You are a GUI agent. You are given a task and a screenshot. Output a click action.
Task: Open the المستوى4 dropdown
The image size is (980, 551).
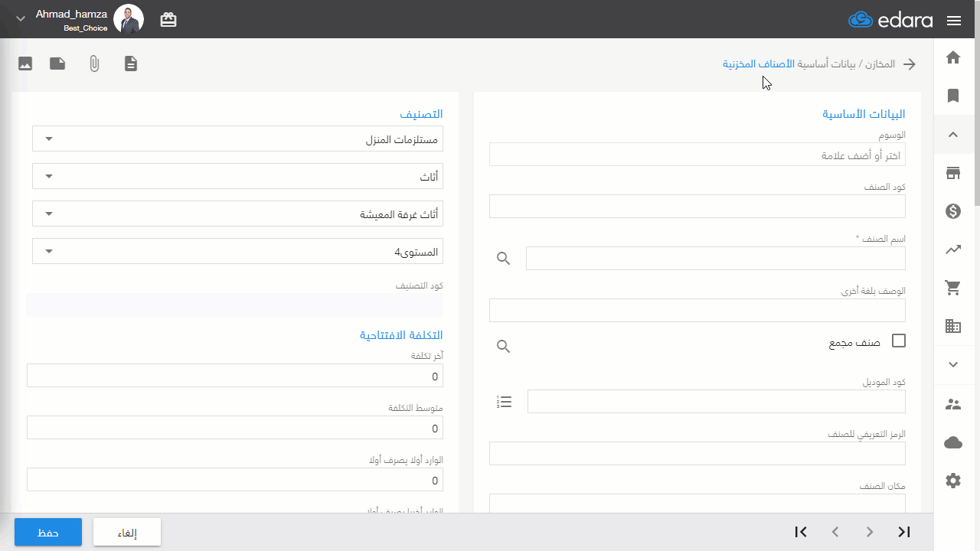pos(237,251)
